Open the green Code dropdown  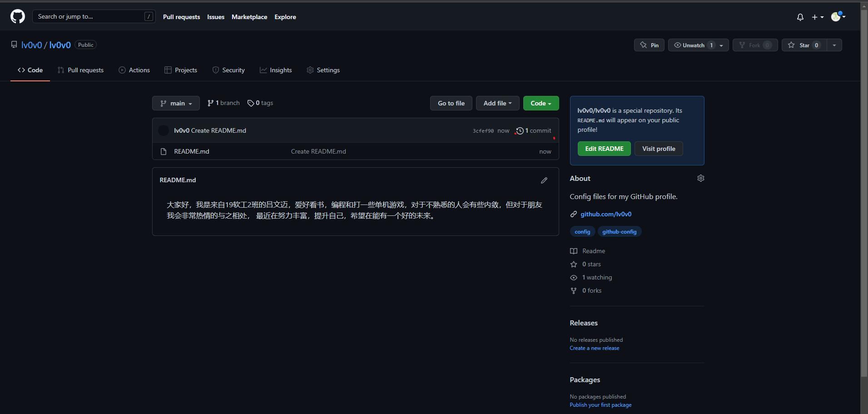tap(541, 103)
